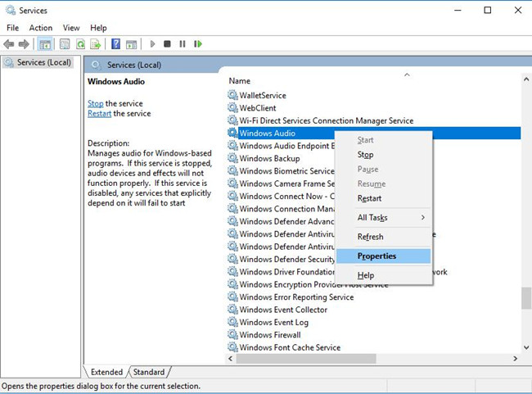Click Services app icon in title bar
This screenshot has width=532, height=394.
(x=11, y=10)
